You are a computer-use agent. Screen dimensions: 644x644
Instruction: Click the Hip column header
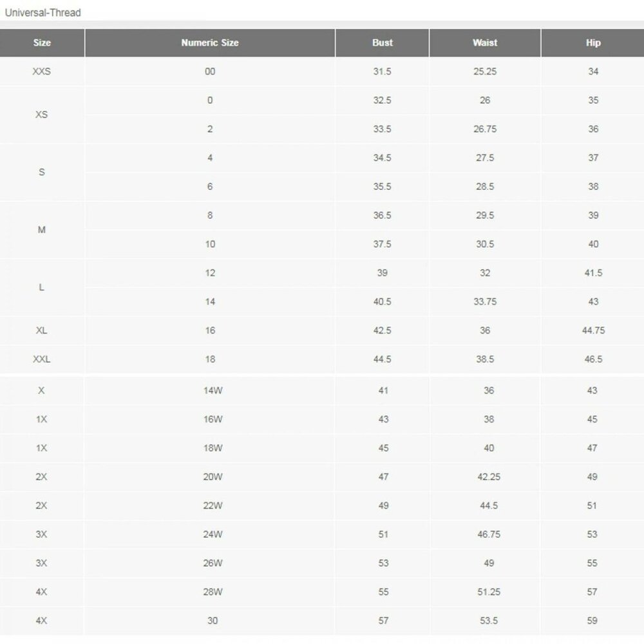pyautogui.click(x=593, y=43)
